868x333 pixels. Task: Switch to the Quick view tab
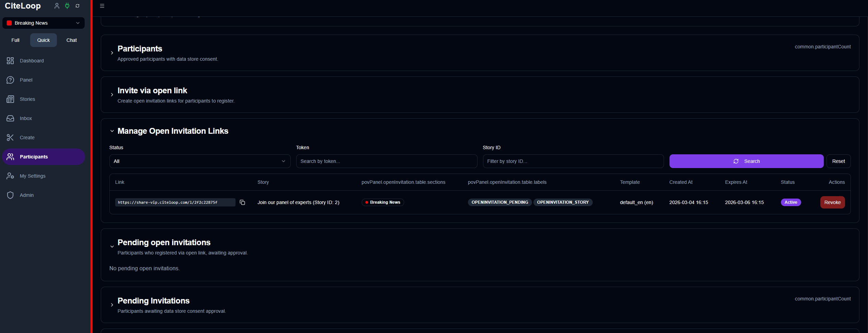44,40
